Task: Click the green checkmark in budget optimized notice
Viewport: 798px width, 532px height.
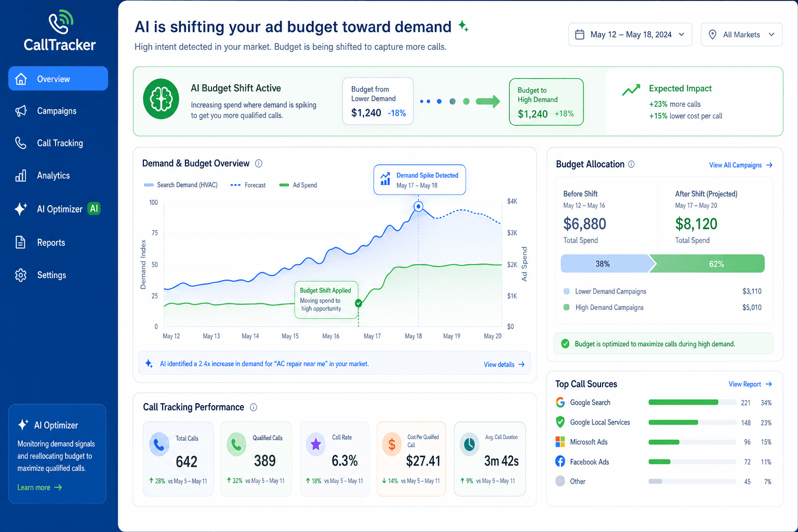Action: (565, 344)
